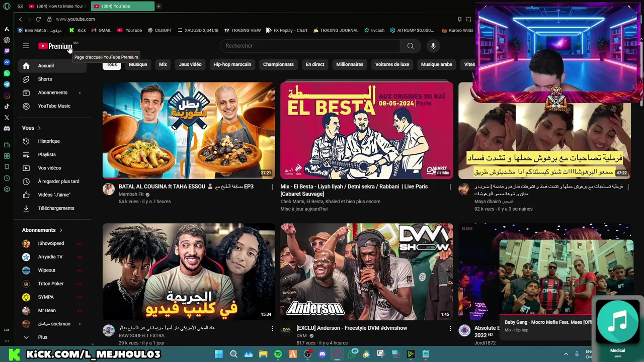Open BATAL AL COUSINA video thumbnail
Image resolution: width=644 pixels, height=362 pixels.
[x=189, y=130]
